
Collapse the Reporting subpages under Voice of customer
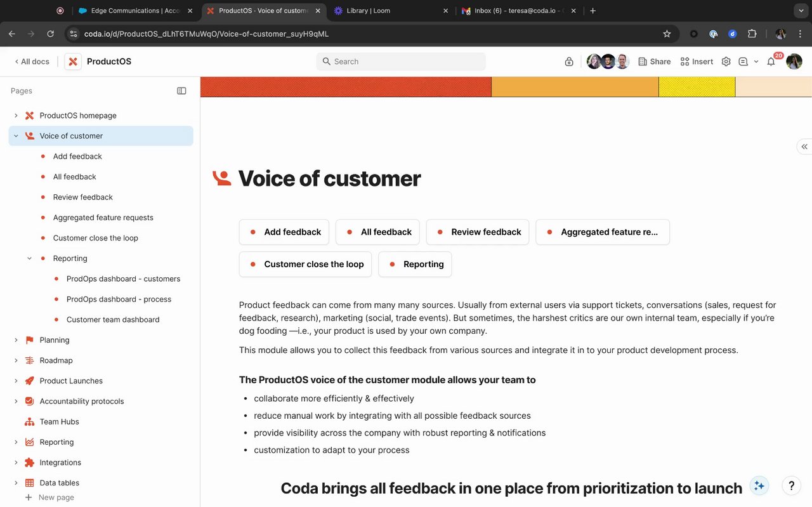pyautogui.click(x=29, y=258)
